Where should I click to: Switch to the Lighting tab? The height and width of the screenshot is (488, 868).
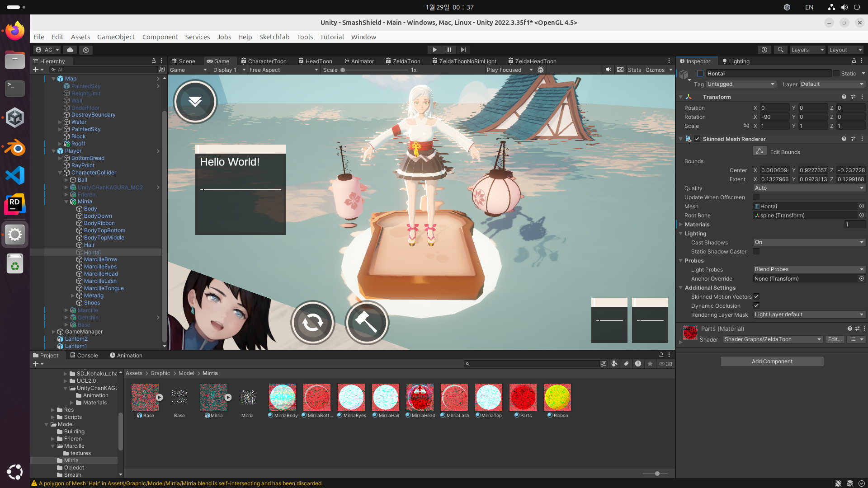[736, 61]
